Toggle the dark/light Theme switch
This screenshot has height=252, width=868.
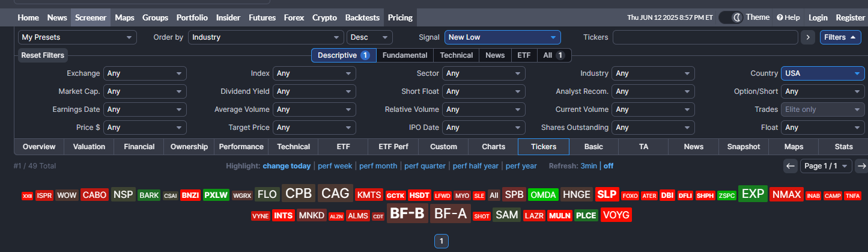point(730,17)
